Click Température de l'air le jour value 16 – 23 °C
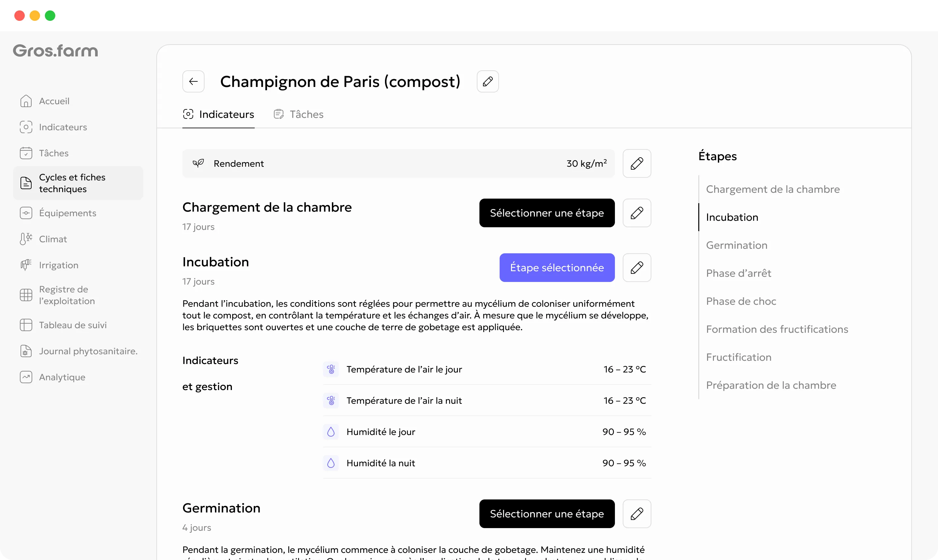938x560 pixels. [x=625, y=370]
